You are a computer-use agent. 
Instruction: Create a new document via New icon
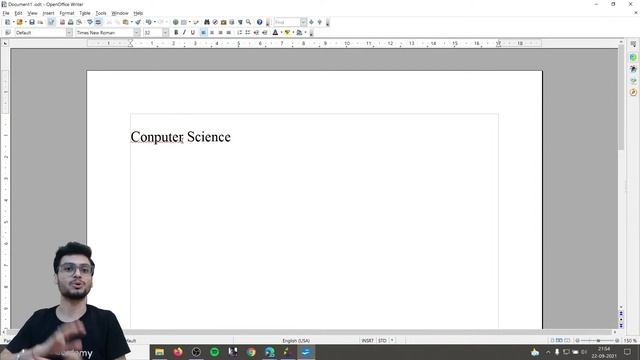(x=7, y=22)
